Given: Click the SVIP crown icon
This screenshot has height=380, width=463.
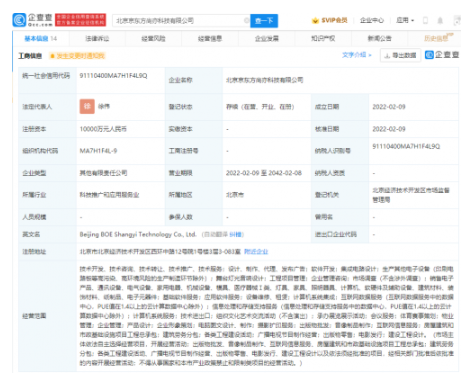Looking at the screenshot, I should pyautogui.click(x=315, y=21).
